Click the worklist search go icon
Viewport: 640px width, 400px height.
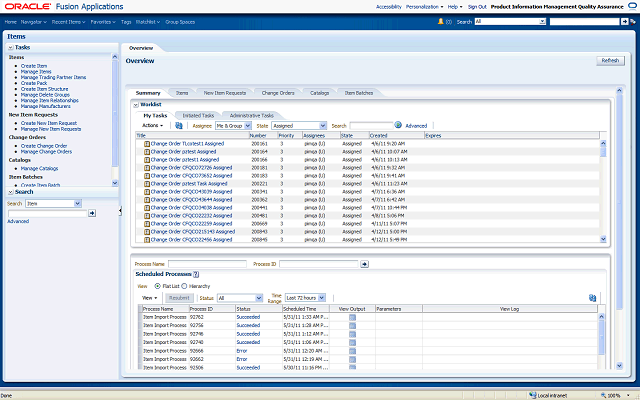click(x=397, y=126)
